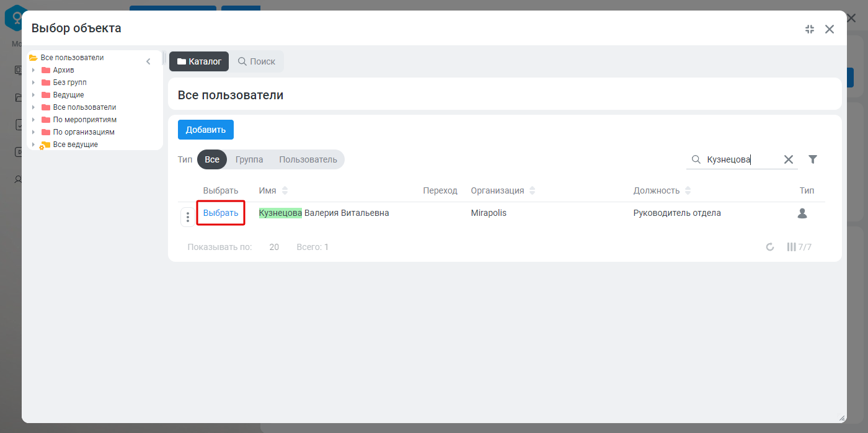Open the rows-per-page value 20
Screen dimensions: 868x433
coord(274,247)
